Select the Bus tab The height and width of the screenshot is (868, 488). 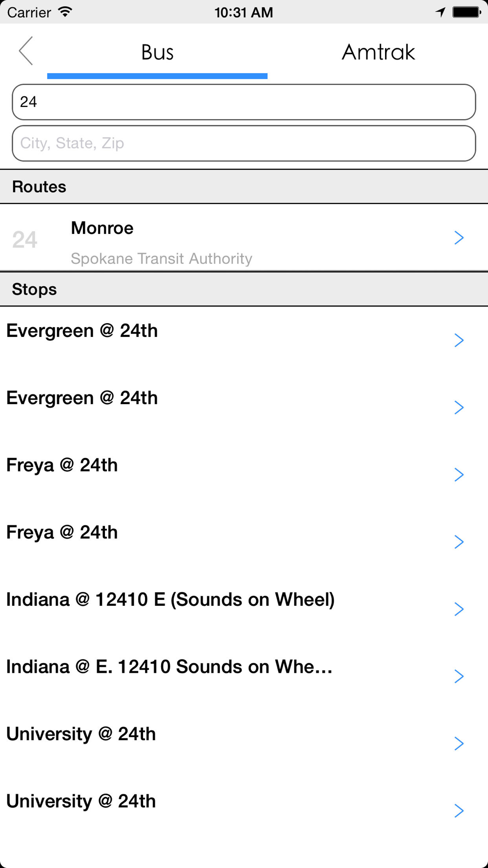(x=157, y=52)
